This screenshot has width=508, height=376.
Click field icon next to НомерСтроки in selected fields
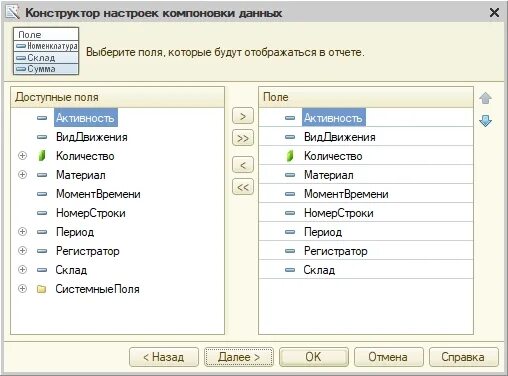(x=290, y=213)
